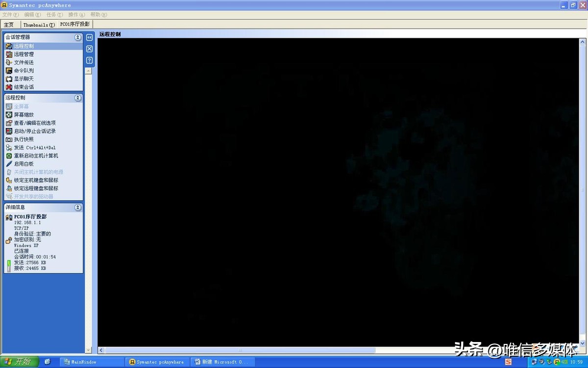This screenshot has height=368, width=588.
Task: Click the 文件传送 link text
Action: click(x=24, y=62)
